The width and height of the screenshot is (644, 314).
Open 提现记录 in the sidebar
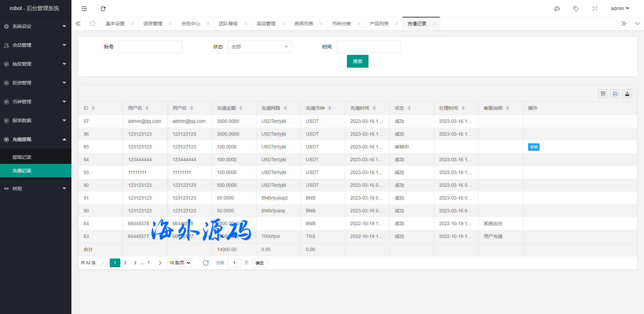coord(22,157)
